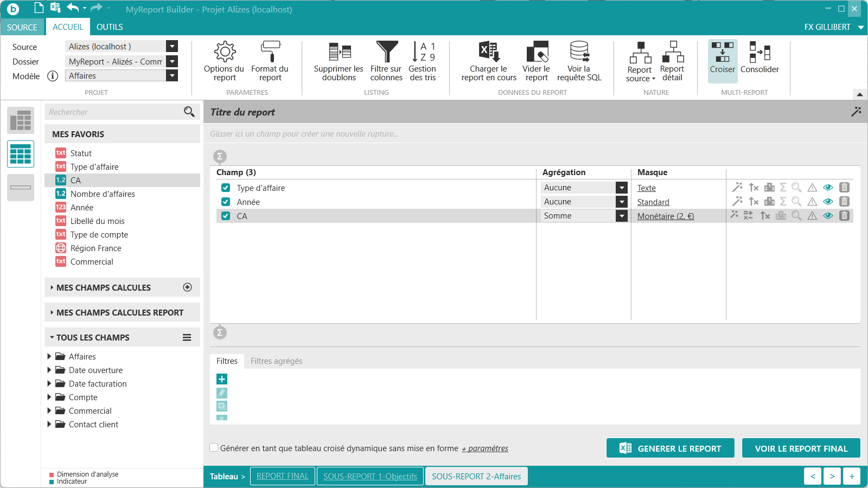
Task: Open the Modèle Affaires dropdown
Action: pyautogui.click(x=172, y=75)
